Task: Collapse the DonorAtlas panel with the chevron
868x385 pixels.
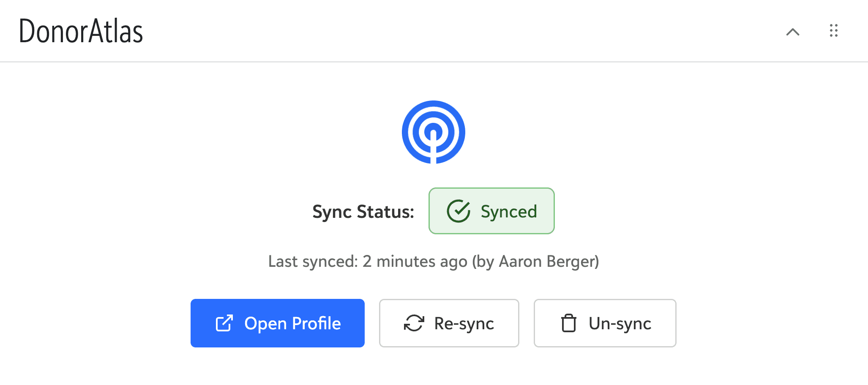Action: (794, 32)
